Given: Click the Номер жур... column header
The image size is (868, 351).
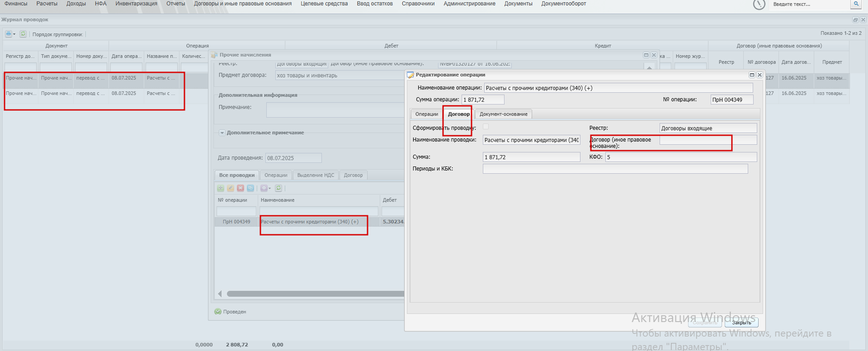Looking at the screenshot, I should 690,56.
